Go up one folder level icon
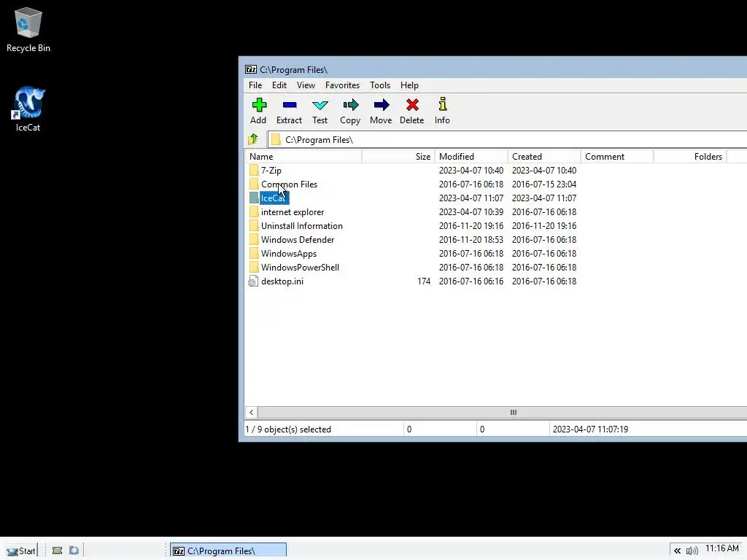This screenshot has width=747, height=560. [x=253, y=139]
